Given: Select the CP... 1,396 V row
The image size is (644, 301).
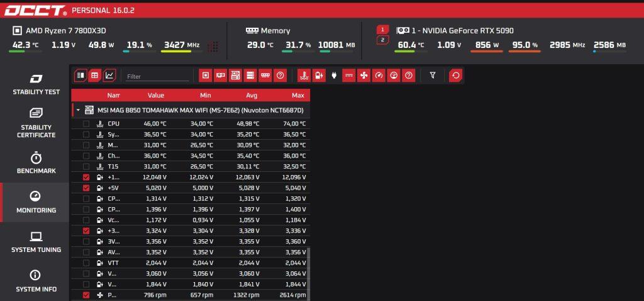Looking at the screenshot, I should click(191, 209).
